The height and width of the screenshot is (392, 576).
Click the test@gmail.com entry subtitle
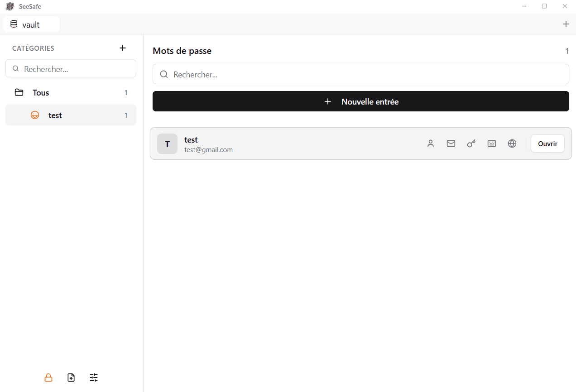coord(208,150)
